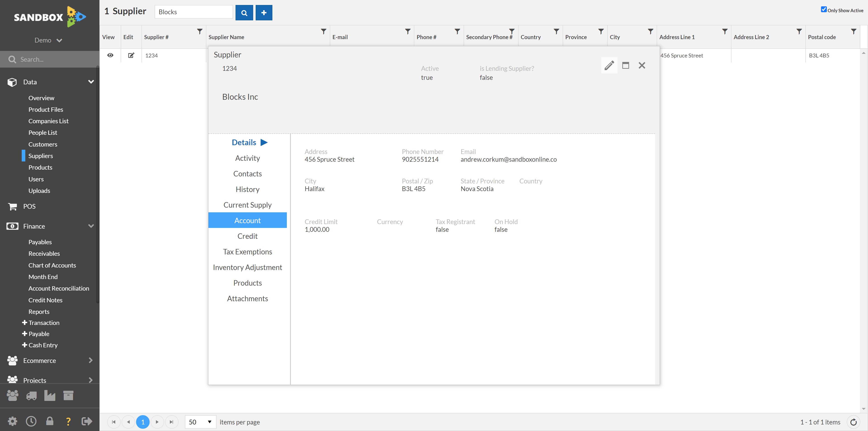
Task: Open the Current Supply tab
Action: click(x=247, y=205)
